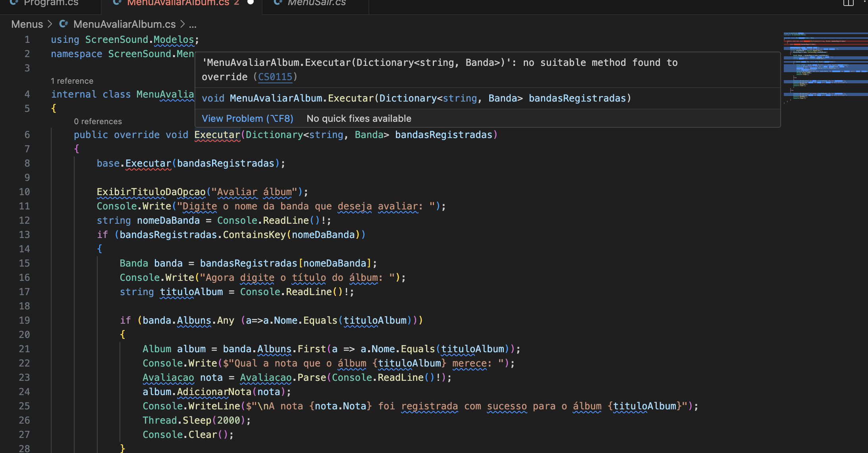Open the MenuSair.cs tab
Screen dimensions: 868x453
316,3
